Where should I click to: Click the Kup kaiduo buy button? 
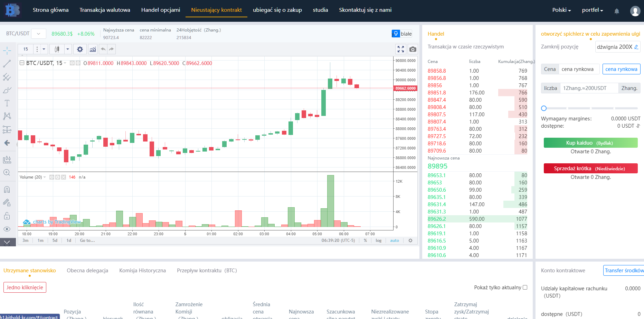pos(590,143)
